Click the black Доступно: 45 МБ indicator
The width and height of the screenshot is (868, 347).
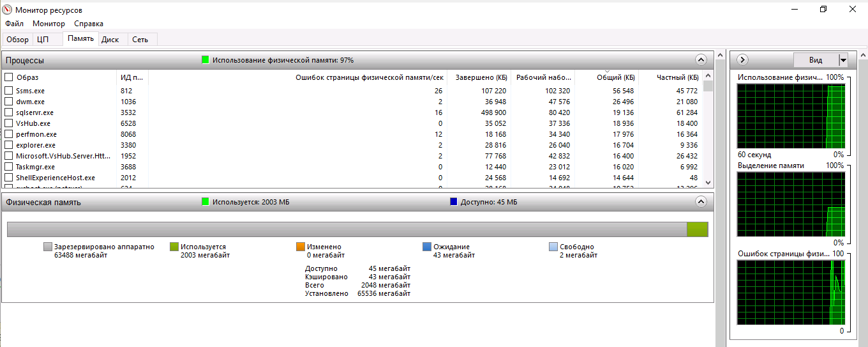coord(454,202)
